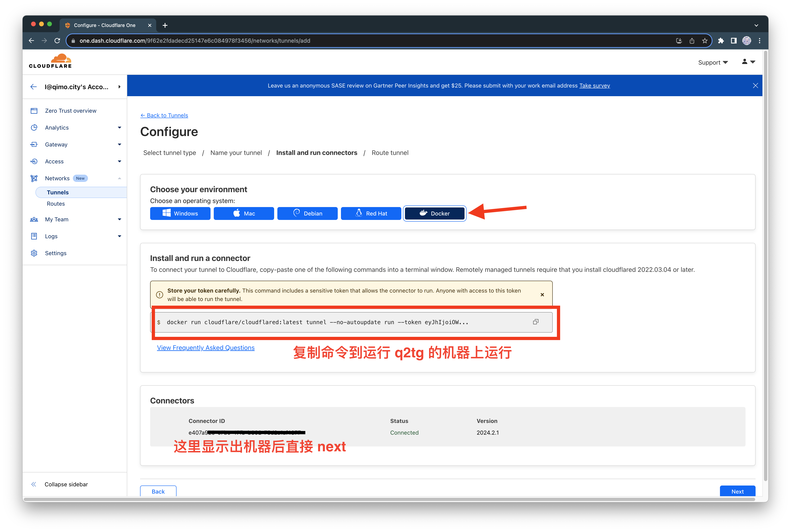Open the Support dropdown
The width and height of the screenshot is (791, 532).
[713, 62]
